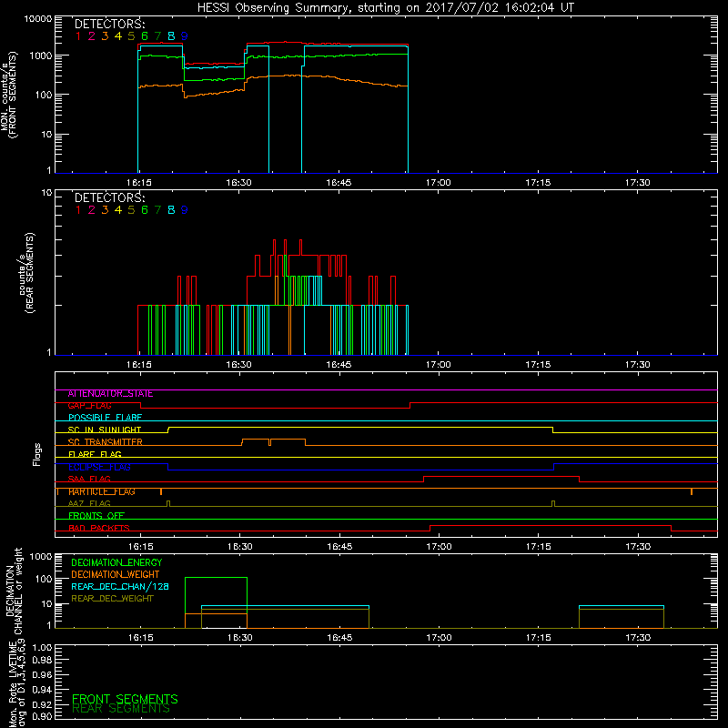Click REAR SEGMENTS label in livetime plot

coord(121,709)
